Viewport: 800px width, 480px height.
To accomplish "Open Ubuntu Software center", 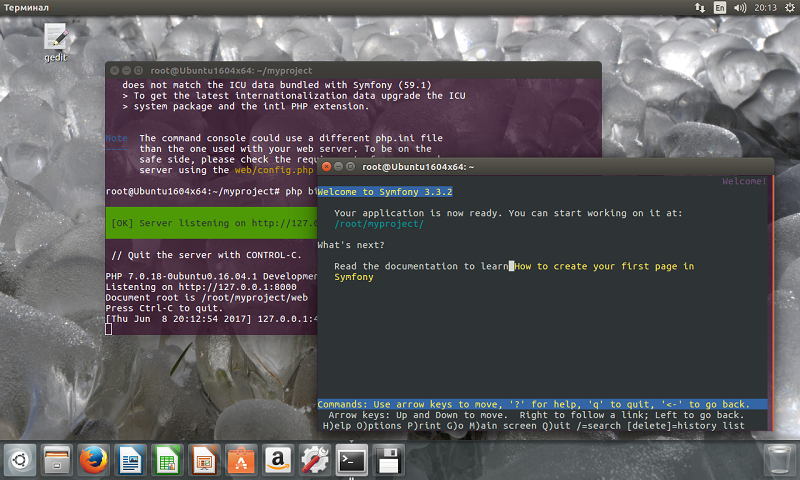I will [x=241, y=460].
